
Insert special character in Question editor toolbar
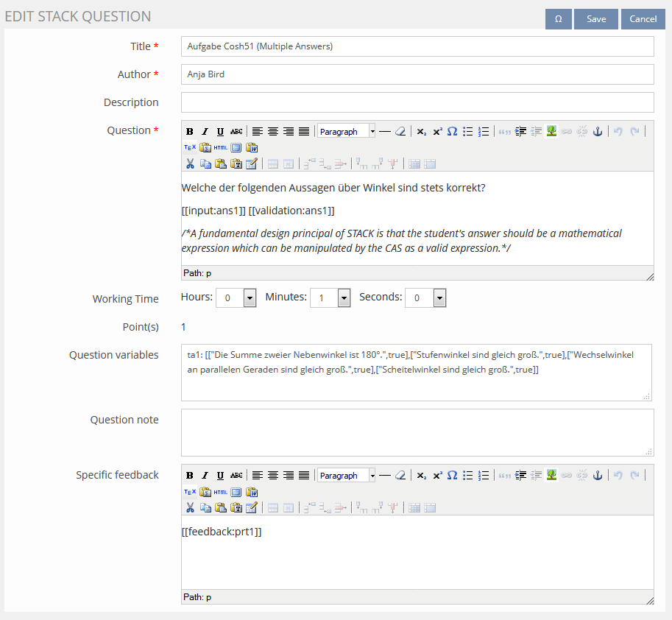(452, 132)
